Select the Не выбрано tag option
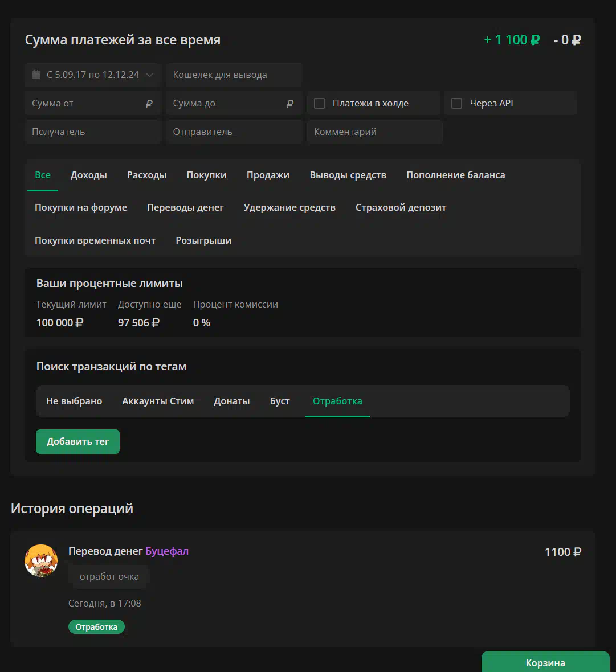Viewport: 616px width, 672px height. click(74, 401)
